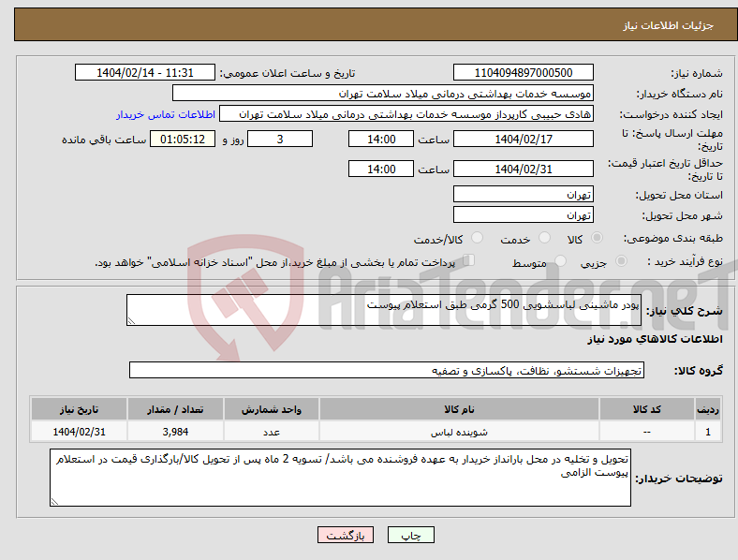Click the توضیحات خریدار text area
Image resolution: width=738 pixels, height=560 pixels.
[340, 478]
